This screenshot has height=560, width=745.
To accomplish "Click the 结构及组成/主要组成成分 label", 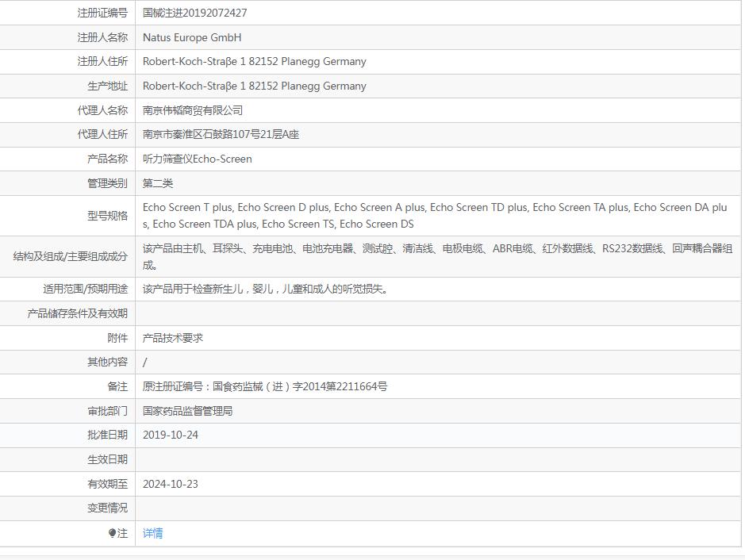I will [x=71, y=256].
